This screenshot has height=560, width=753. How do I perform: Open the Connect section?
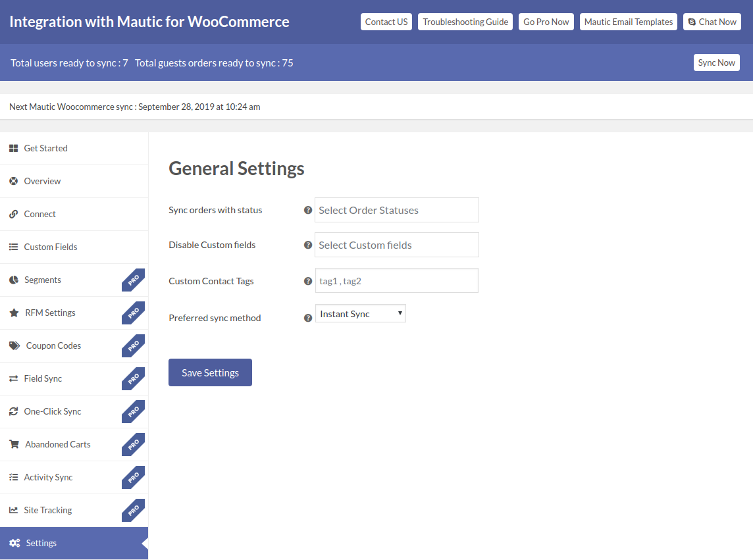point(74,215)
